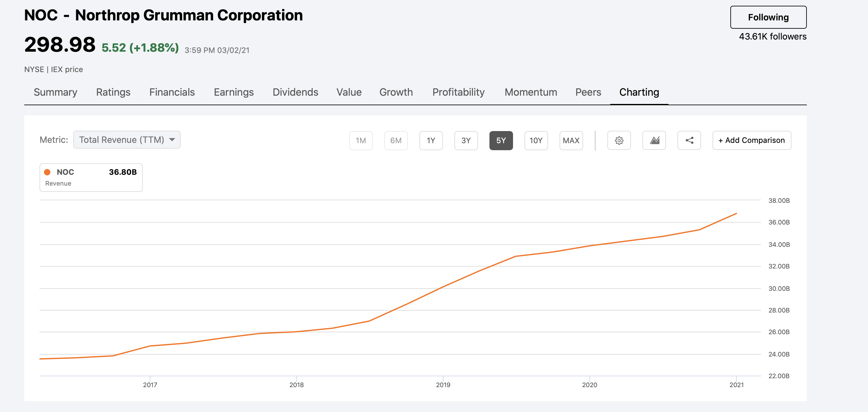The height and width of the screenshot is (412, 868).
Task: Select the MAX time range
Action: [571, 140]
